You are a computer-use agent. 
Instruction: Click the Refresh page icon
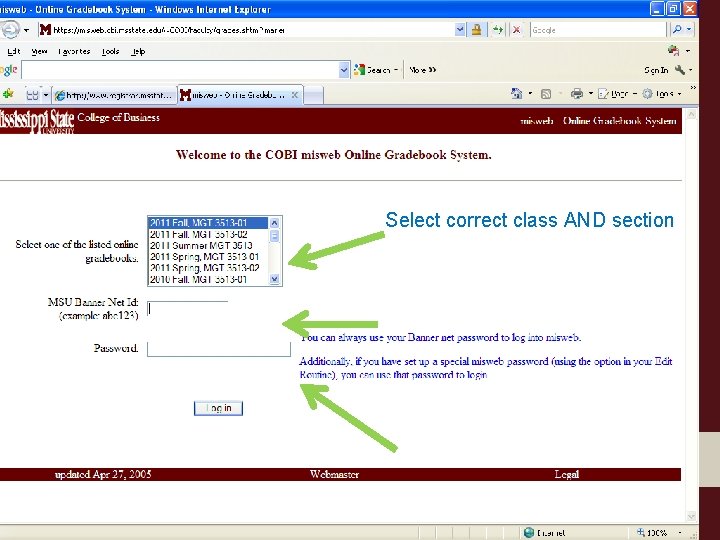pyautogui.click(x=498, y=30)
